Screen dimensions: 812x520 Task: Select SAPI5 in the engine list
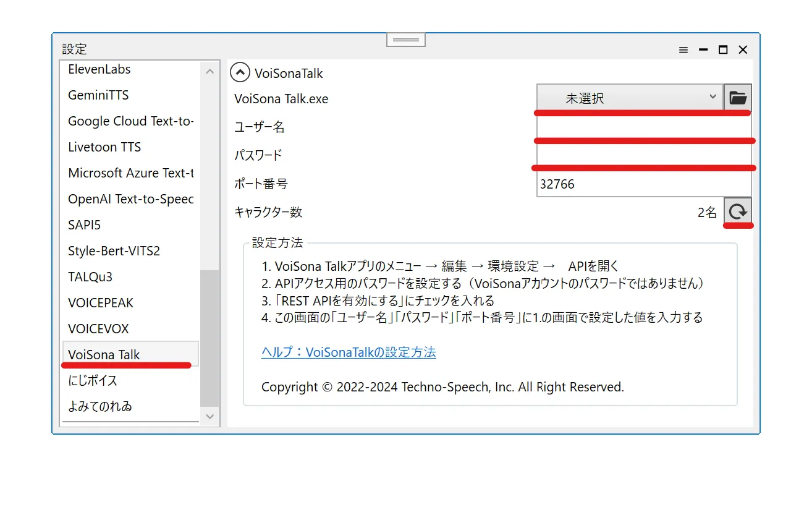pos(131,225)
